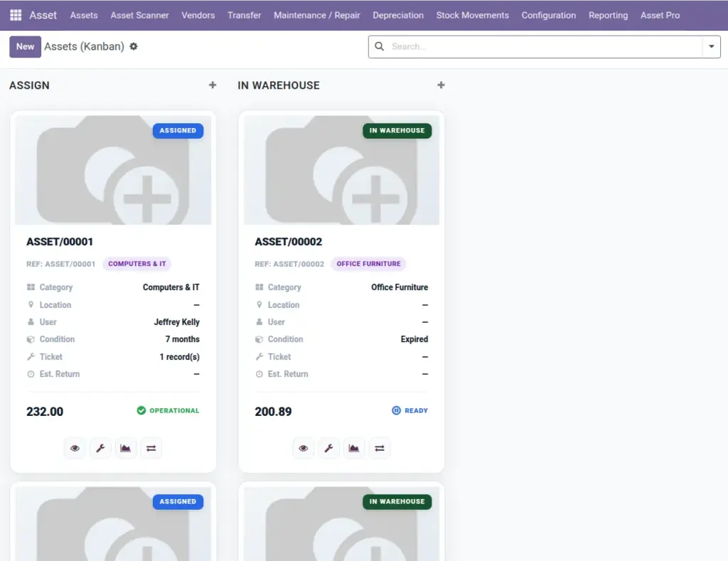Click 'REF: ASSET/00001' reference text
This screenshot has width=728, height=561.
(x=61, y=264)
